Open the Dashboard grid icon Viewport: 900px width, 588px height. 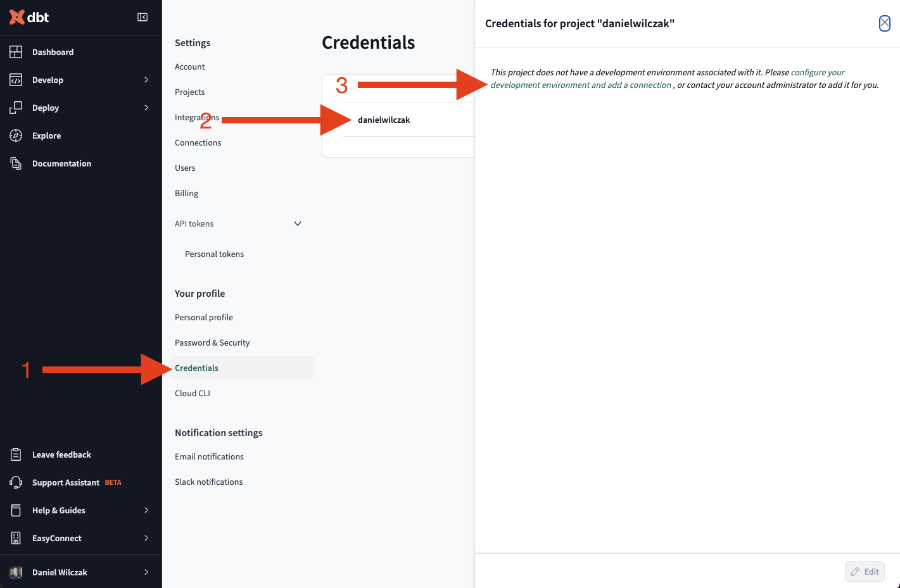tap(16, 52)
